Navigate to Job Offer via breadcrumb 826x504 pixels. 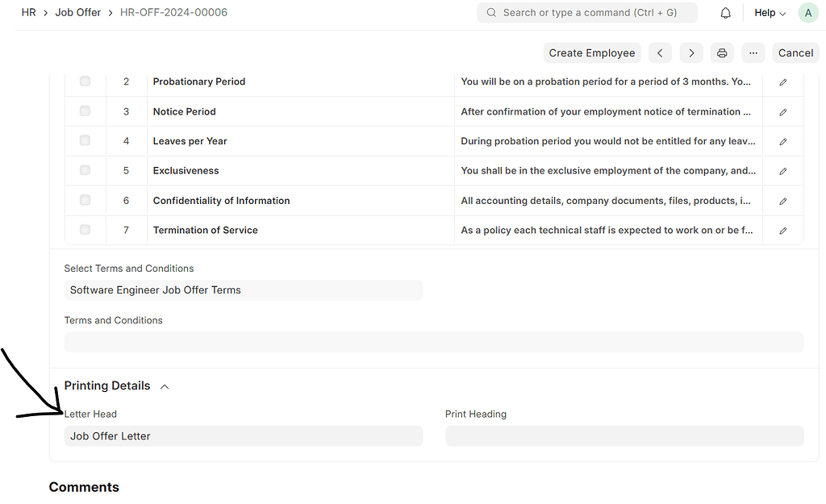click(x=77, y=12)
